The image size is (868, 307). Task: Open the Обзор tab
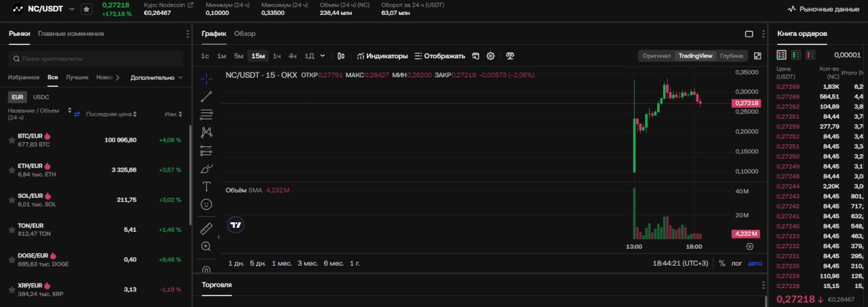point(245,33)
